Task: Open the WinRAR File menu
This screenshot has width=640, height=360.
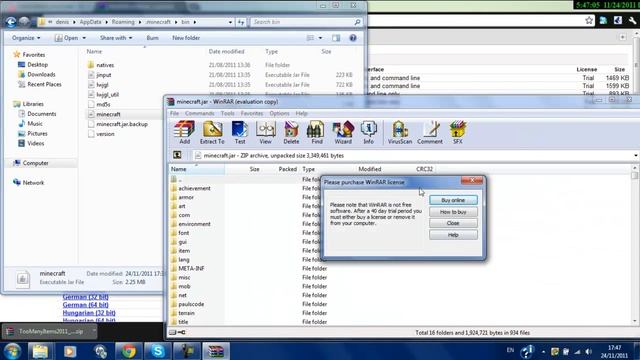Action: pos(174,113)
